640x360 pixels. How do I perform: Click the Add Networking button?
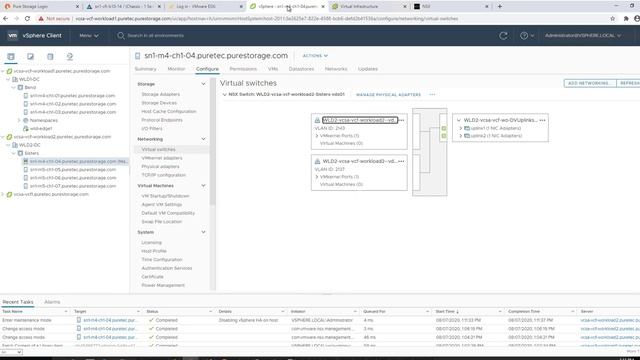(x=590, y=83)
